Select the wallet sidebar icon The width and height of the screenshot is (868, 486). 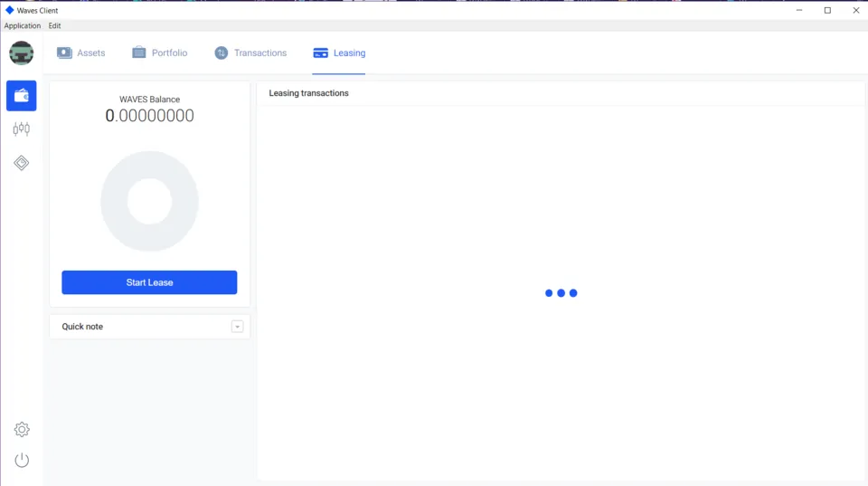tap(22, 96)
